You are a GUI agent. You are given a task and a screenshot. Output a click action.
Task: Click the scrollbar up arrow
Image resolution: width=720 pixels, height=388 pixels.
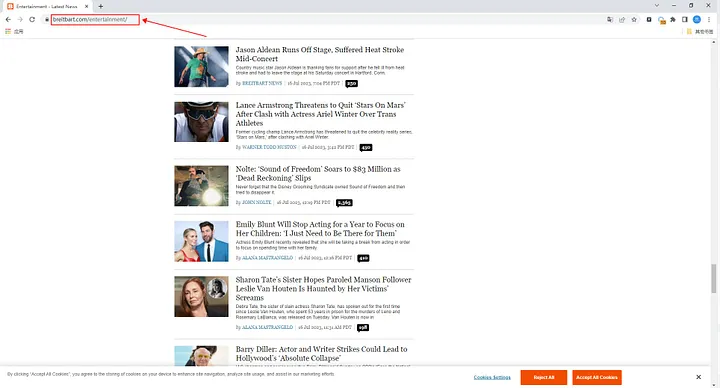[714, 42]
